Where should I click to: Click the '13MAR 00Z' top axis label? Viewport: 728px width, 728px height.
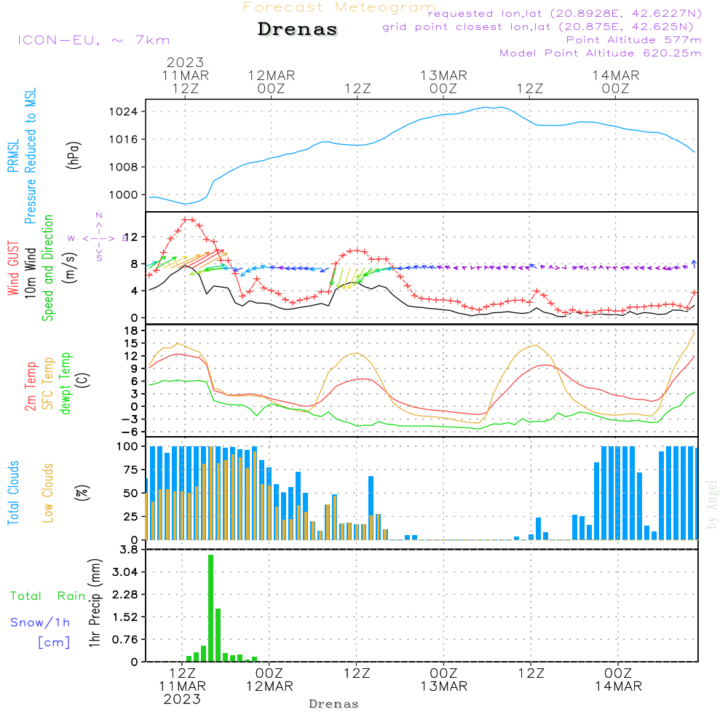point(443,82)
